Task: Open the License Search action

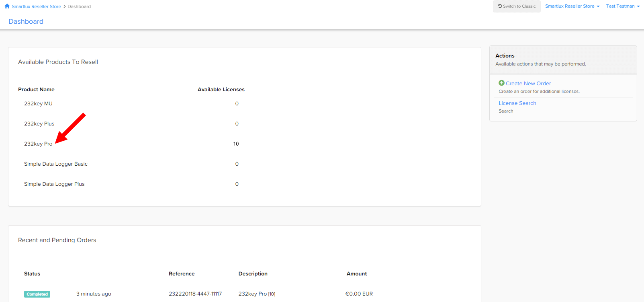Action: [x=517, y=103]
